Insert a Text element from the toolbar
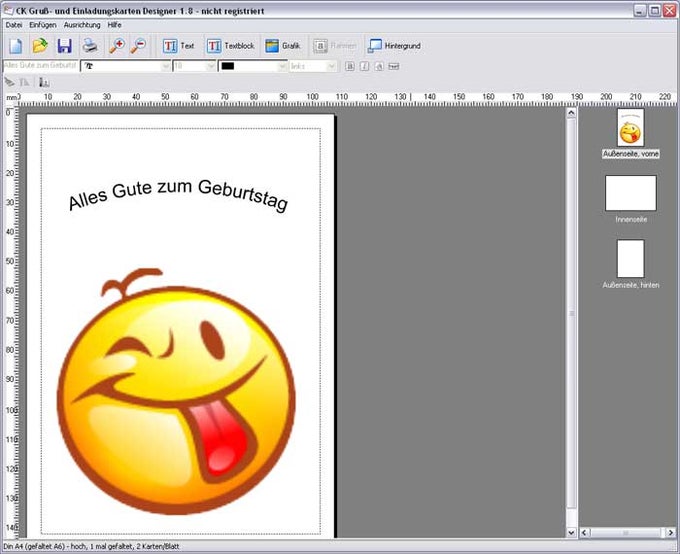Viewport: 680px width, 554px height. coord(179,46)
